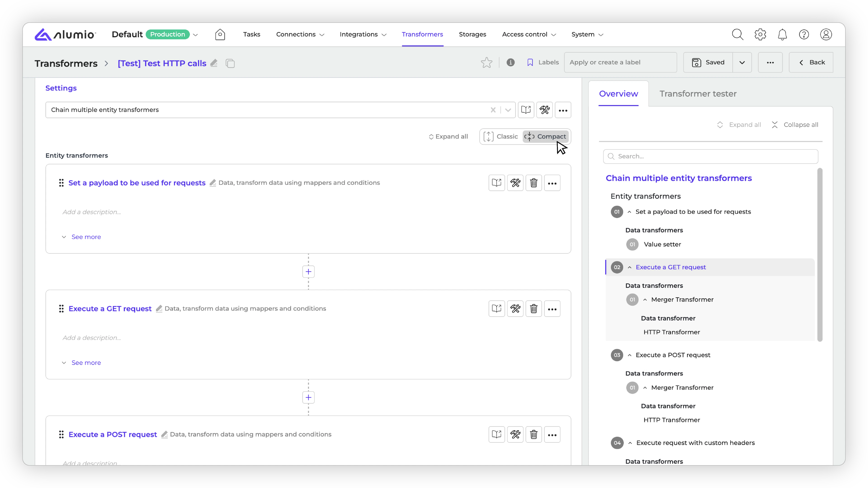This screenshot has width=868, height=488.
Task: Grab drag handle of Execute a POST request
Action: coord(61,434)
